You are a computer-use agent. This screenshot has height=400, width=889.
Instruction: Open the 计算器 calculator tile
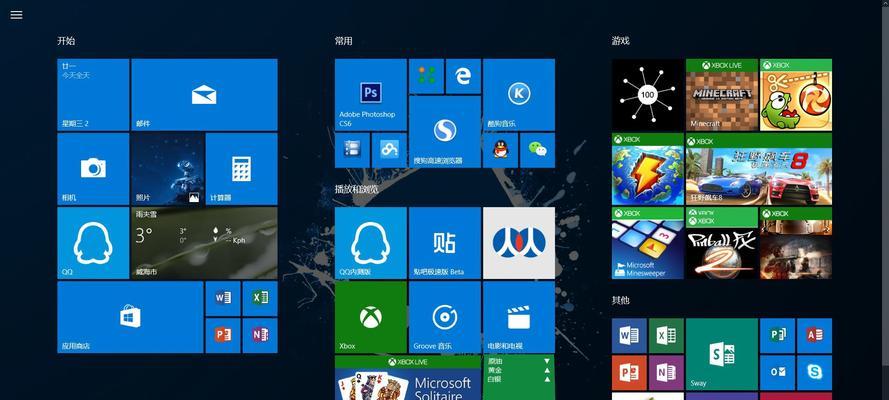click(242, 169)
